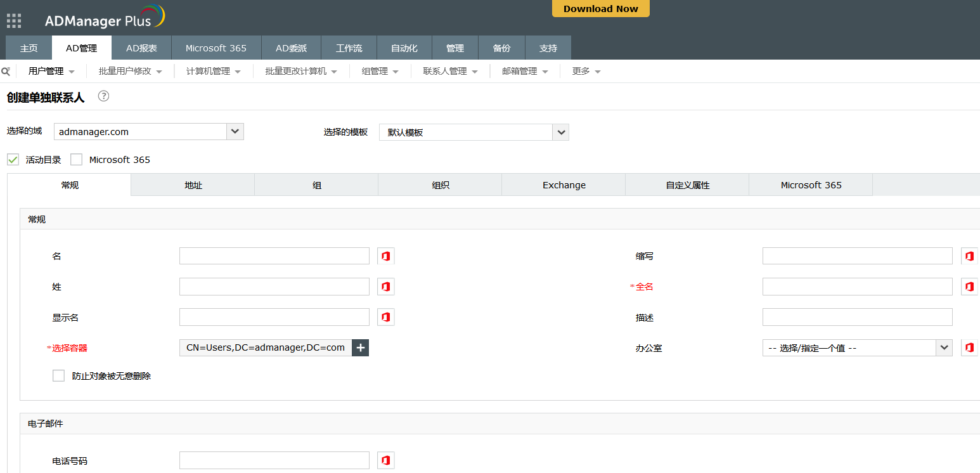Click the 全名 input field
The height and width of the screenshot is (473, 980).
click(x=857, y=287)
